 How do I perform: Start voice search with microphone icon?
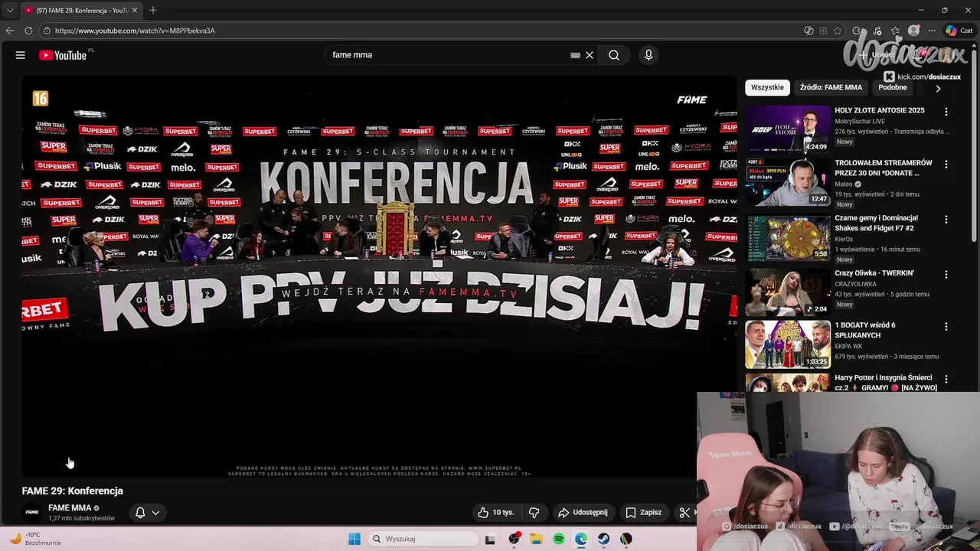(x=648, y=55)
